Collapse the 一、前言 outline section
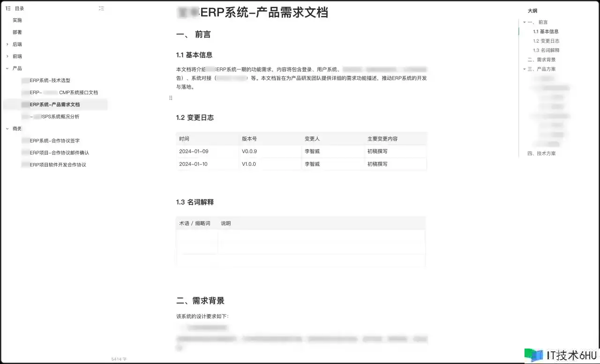This screenshot has height=364, width=600. [x=524, y=22]
